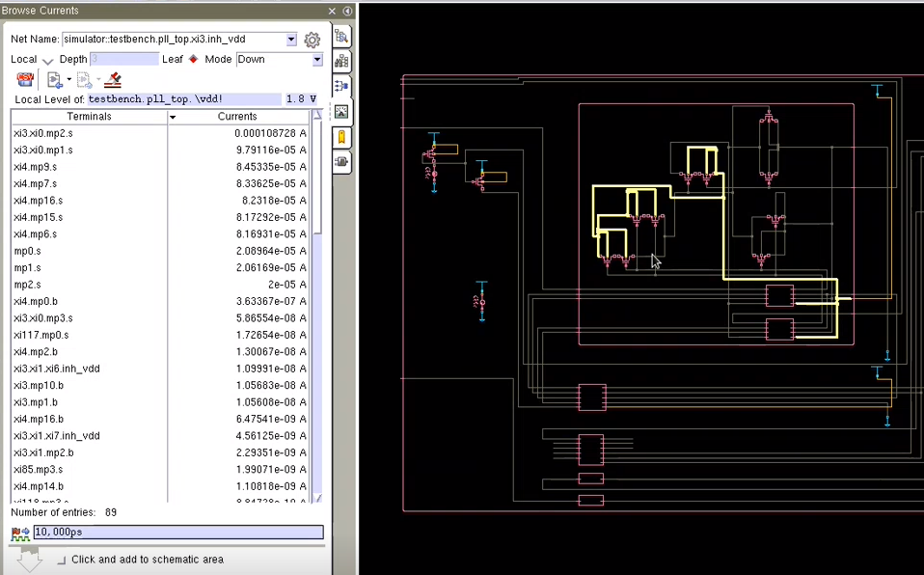924x575 pixels.
Task: Open dropdown arrow beside back-trace icon
Action: coord(69,80)
